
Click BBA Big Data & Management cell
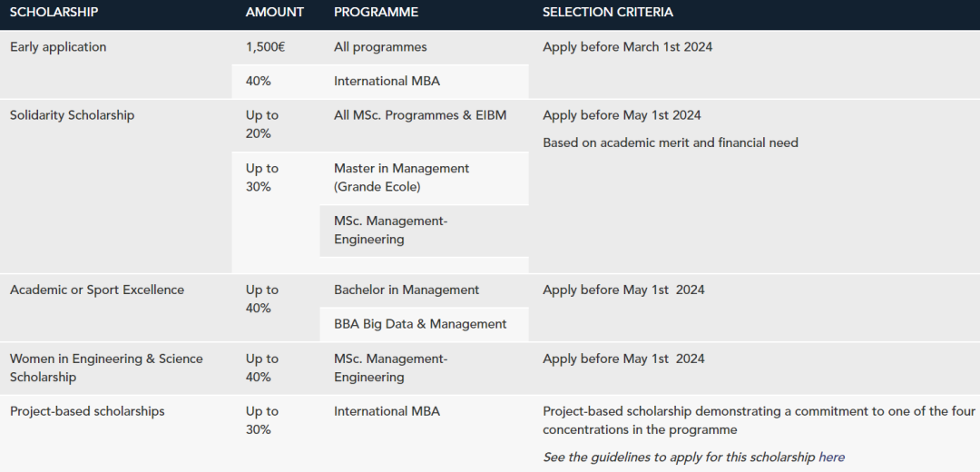point(420,324)
